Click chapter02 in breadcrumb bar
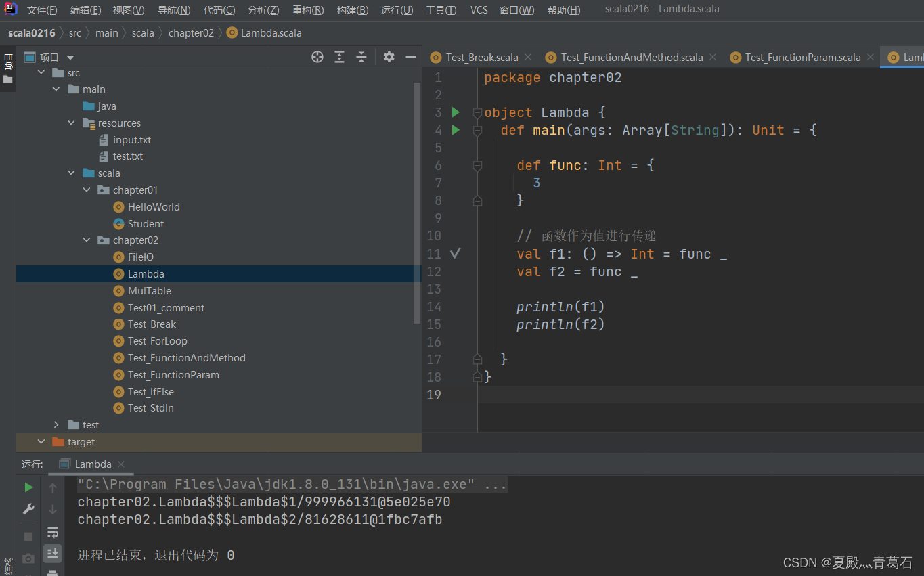This screenshot has height=576, width=924. pyautogui.click(x=191, y=33)
